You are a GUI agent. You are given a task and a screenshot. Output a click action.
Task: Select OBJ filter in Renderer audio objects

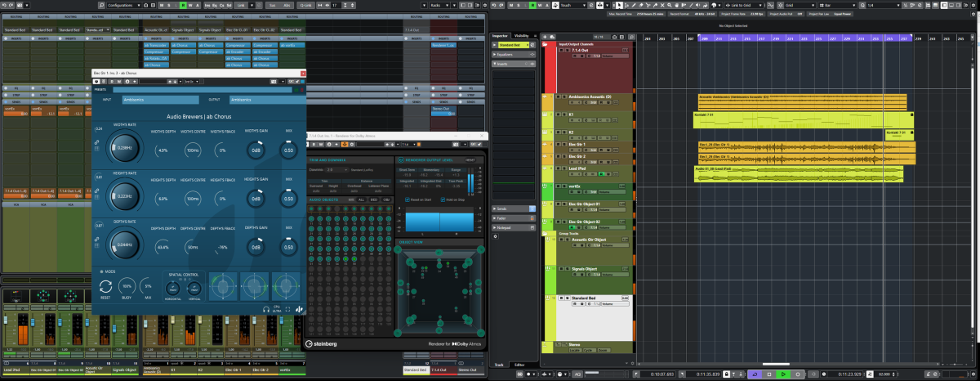click(x=386, y=199)
